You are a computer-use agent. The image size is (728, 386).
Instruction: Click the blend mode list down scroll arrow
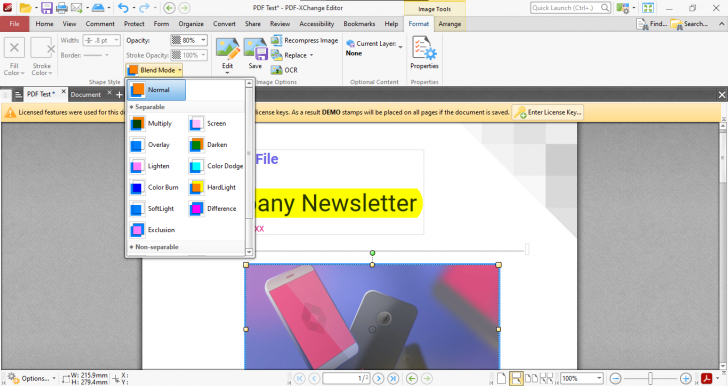pos(249,252)
